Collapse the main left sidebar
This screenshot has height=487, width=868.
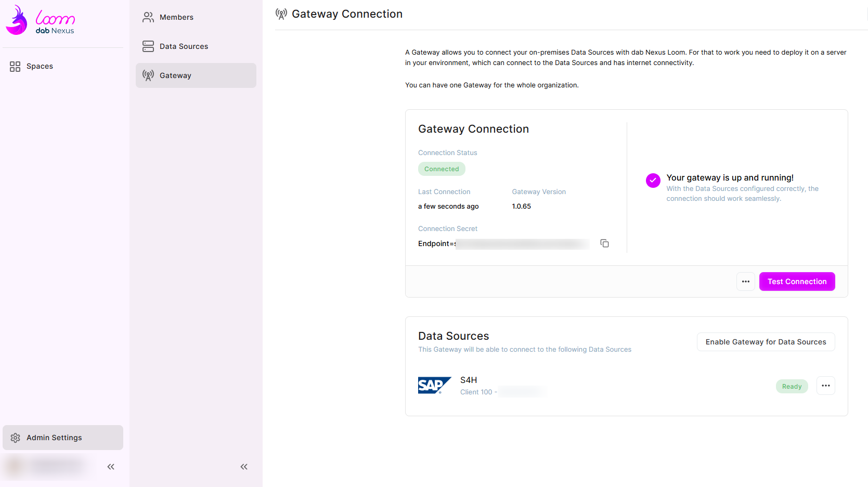pos(111,467)
